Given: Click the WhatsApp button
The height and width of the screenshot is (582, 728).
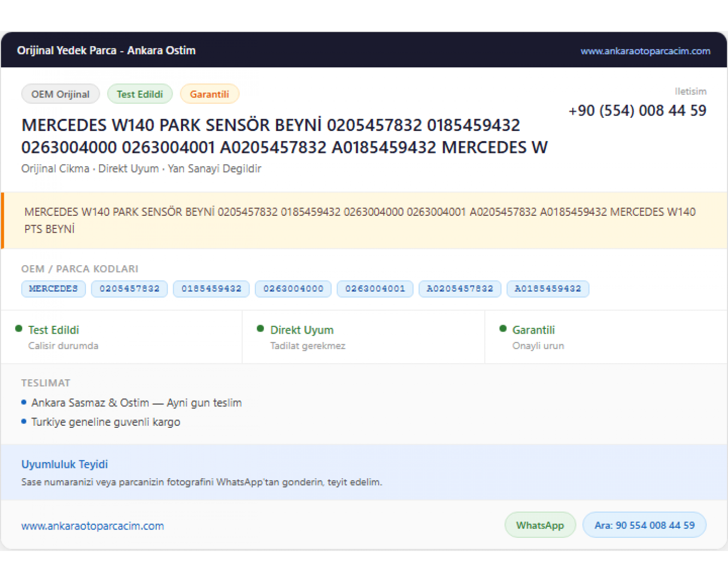Looking at the screenshot, I should coord(540,525).
